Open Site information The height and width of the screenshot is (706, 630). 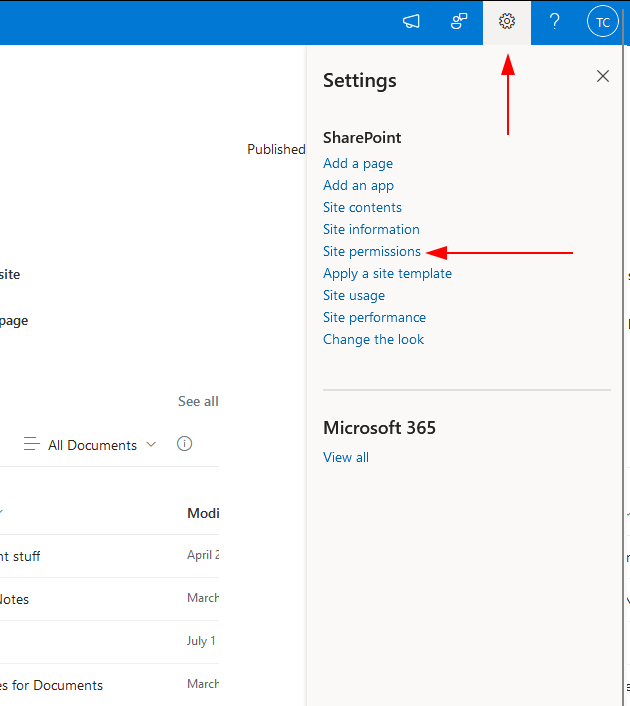(x=371, y=230)
